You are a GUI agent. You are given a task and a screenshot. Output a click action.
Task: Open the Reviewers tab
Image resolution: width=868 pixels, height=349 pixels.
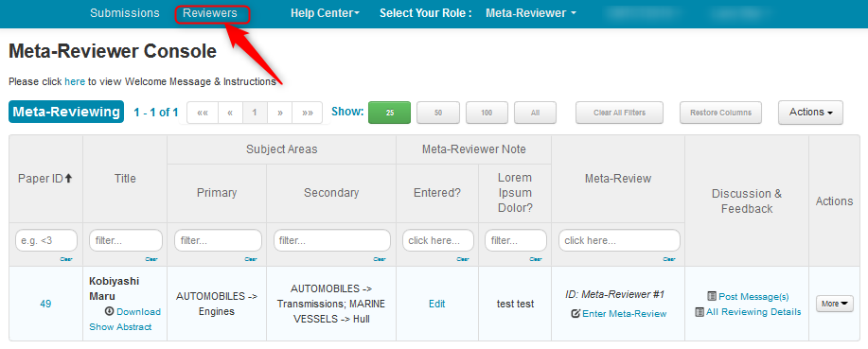[x=210, y=13]
